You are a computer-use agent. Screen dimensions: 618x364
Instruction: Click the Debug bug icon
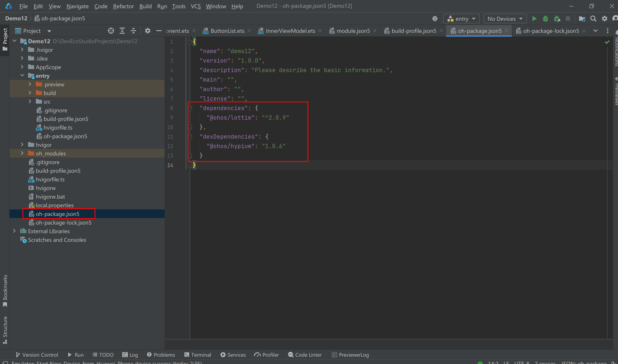[x=545, y=19]
